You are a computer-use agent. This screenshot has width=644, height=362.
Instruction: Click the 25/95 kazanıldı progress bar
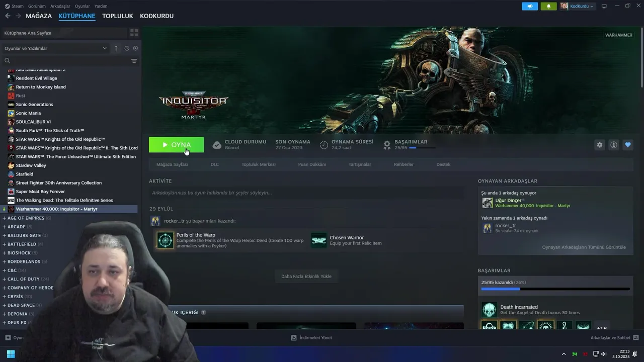555,289
